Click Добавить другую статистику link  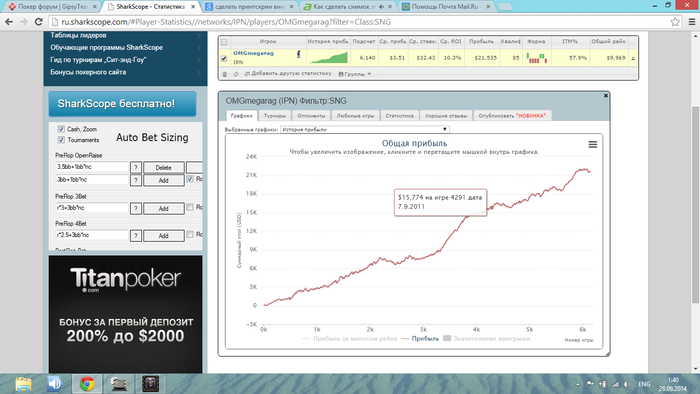(x=291, y=74)
